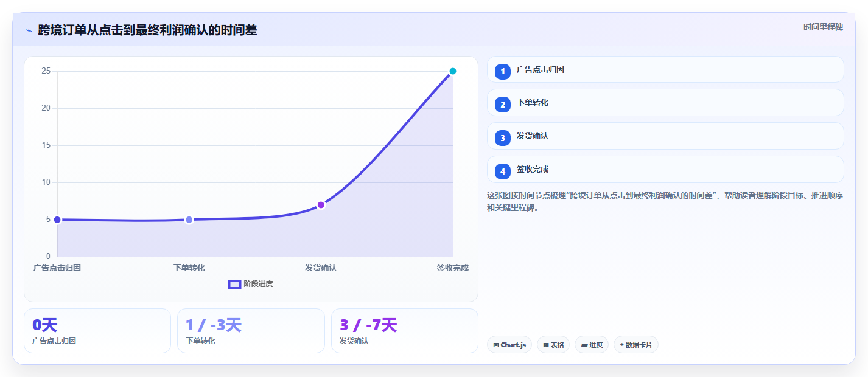
Task: Toggle the 阶段进度 legend entry
Action: tap(251, 284)
